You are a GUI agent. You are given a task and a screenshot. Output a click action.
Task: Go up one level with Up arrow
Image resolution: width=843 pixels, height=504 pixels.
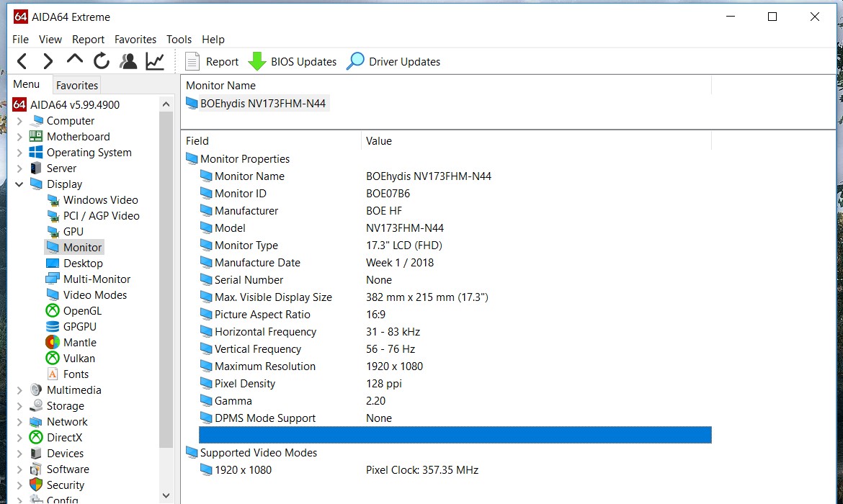point(75,60)
